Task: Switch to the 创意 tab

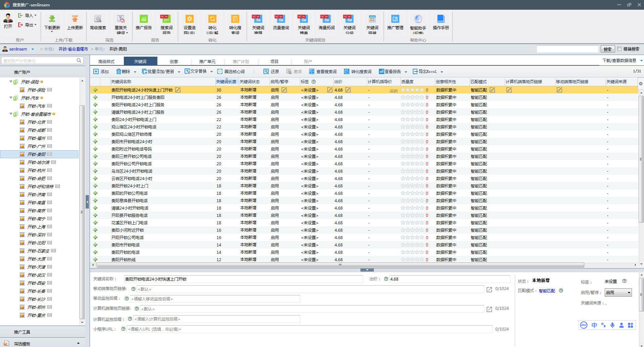Action: [174, 61]
